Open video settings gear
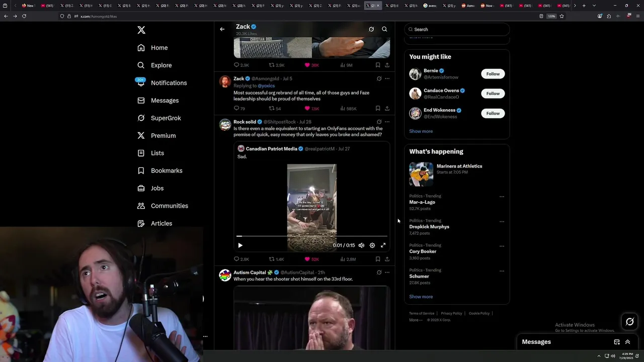Viewport: 644px width, 362px height. click(372, 245)
